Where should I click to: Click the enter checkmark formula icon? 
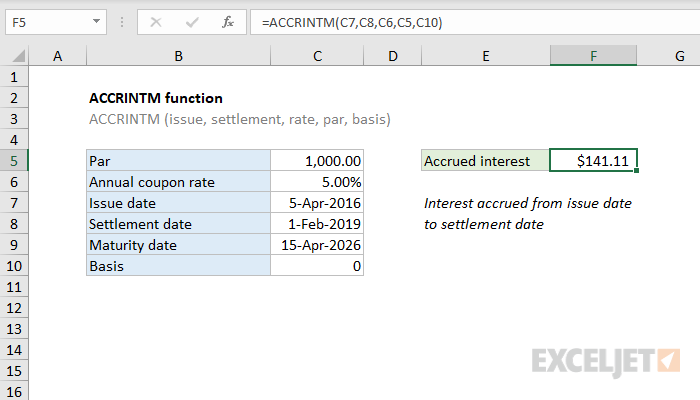pos(192,22)
